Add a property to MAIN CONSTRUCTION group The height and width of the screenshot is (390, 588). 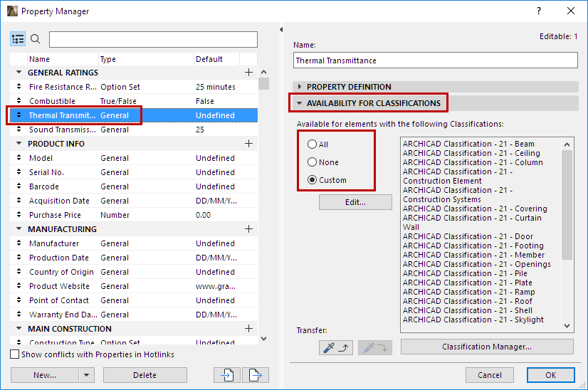point(248,329)
